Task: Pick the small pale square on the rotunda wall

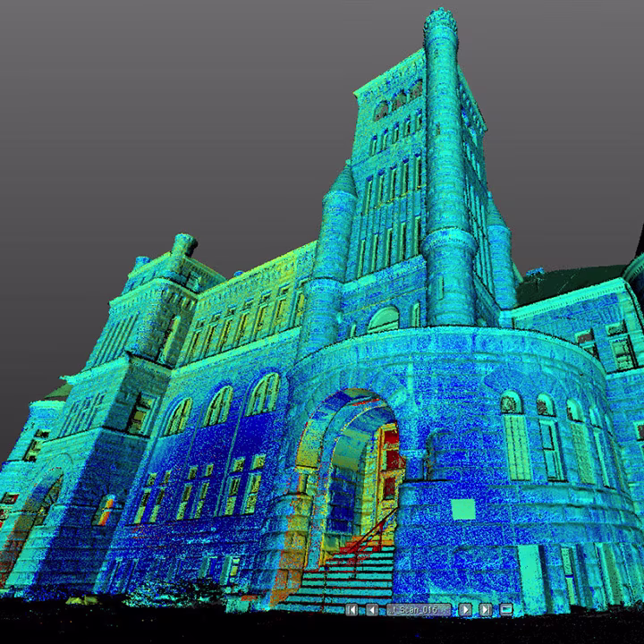Action: pos(462,509)
